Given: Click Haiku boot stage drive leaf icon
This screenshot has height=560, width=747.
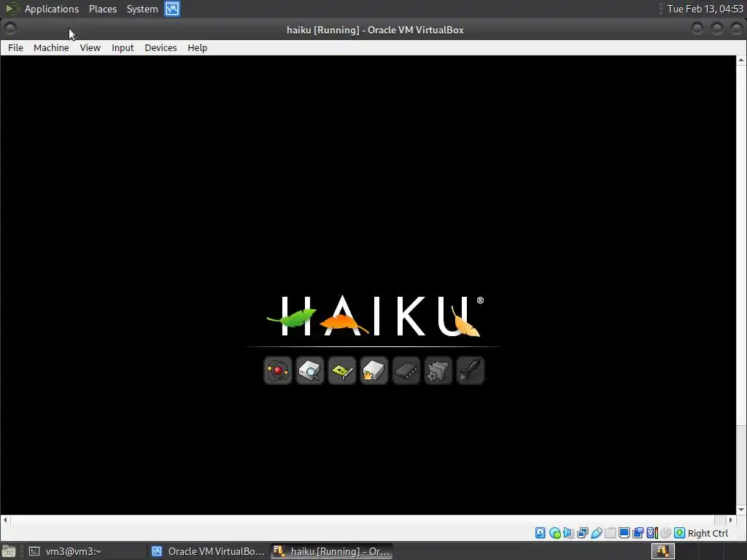Looking at the screenshot, I should click(374, 370).
